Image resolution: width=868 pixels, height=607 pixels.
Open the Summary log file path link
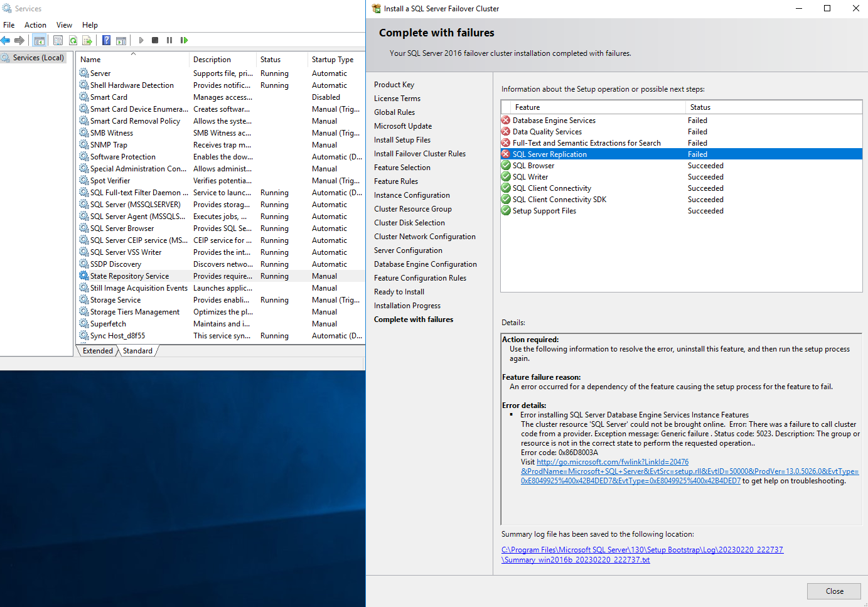coord(642,555)
